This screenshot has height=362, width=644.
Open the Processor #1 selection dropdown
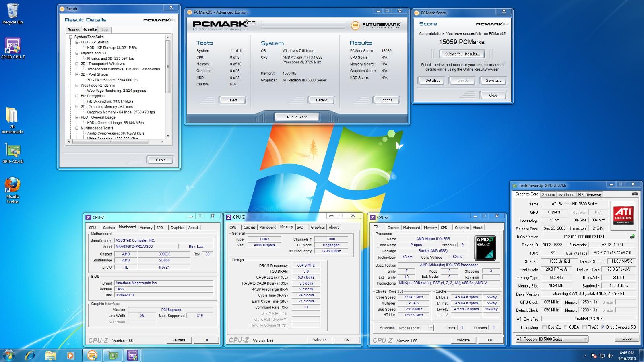tap(416, 328)
